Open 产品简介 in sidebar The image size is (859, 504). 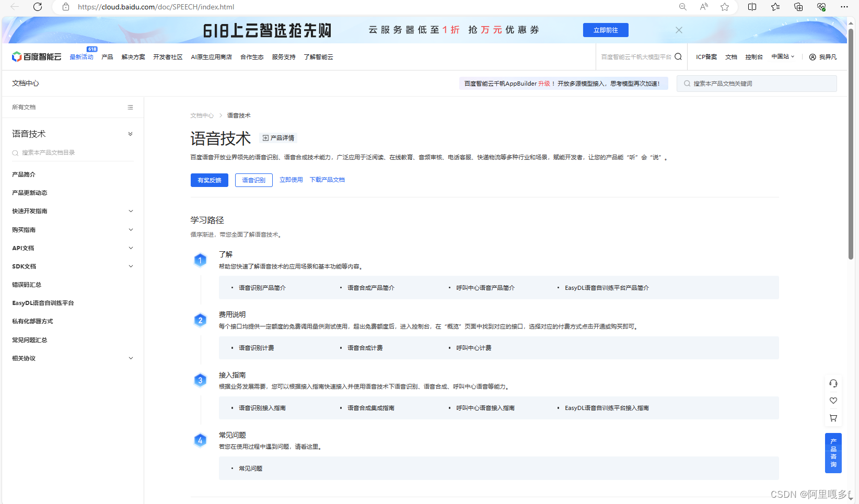point(24,174)
